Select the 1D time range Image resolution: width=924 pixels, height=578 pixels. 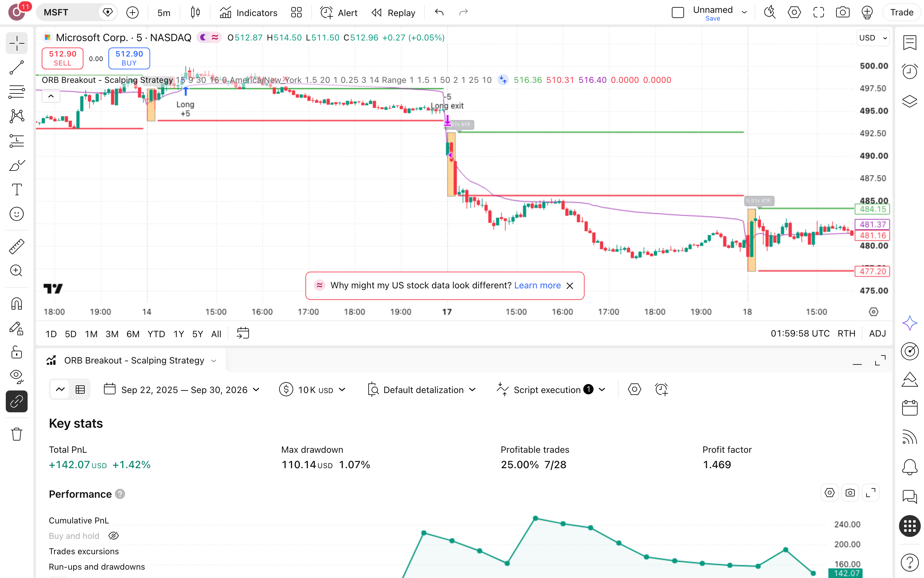coord(51,334)
